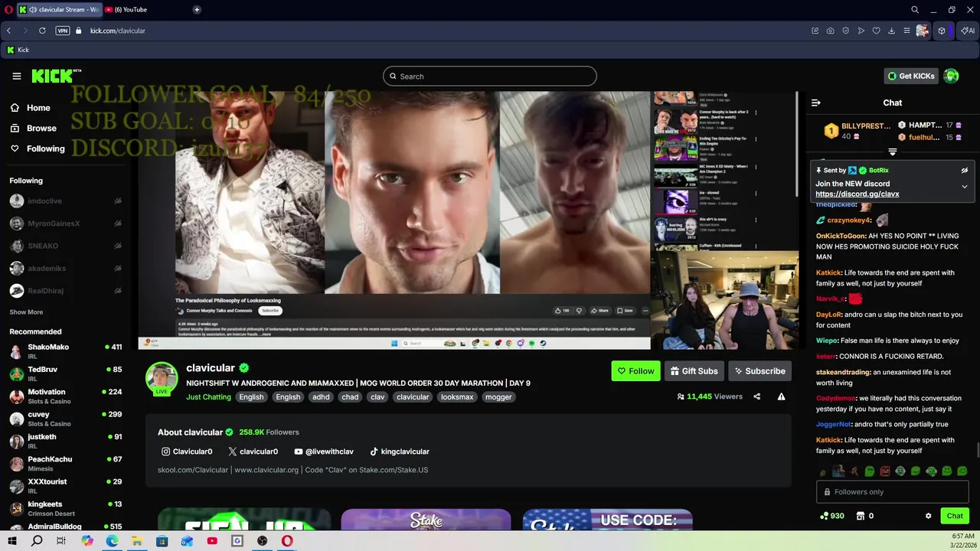Image resolution: width=980 pixels, height=551 pixels.
Task: Open ad blocker shield icon
Action: [x=846, y=31]
